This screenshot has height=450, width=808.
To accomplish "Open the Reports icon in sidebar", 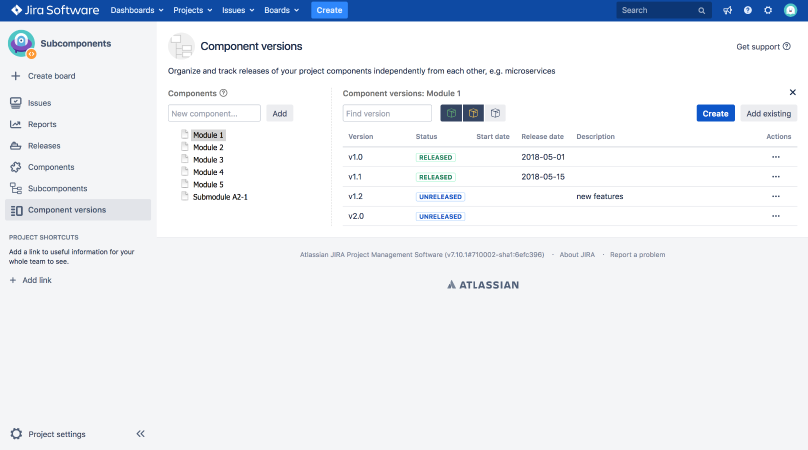I will 16,124.
